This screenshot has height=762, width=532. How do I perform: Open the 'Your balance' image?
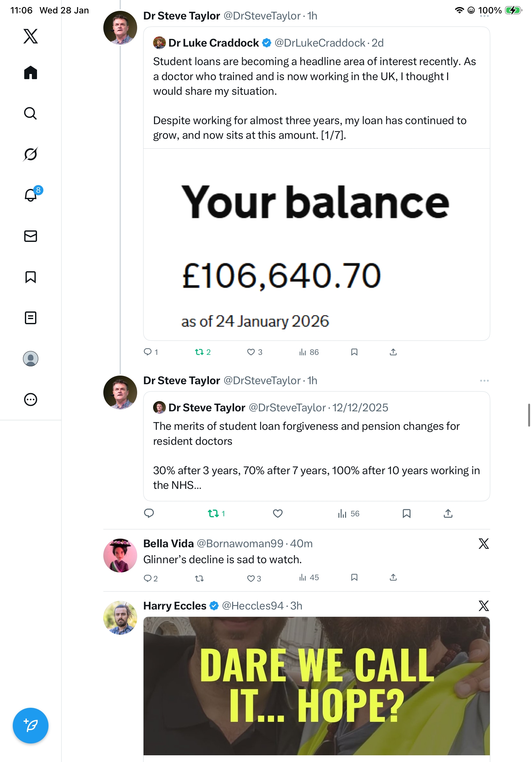coord(316,244)
